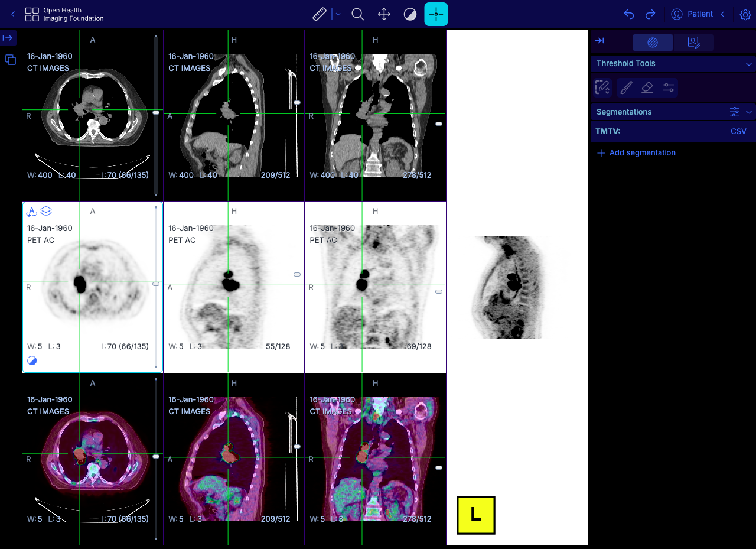Select the Brush segmentation tool
The width and height of the screenshot is (756, 549).
pyautogui.click(x=626, y=87)
